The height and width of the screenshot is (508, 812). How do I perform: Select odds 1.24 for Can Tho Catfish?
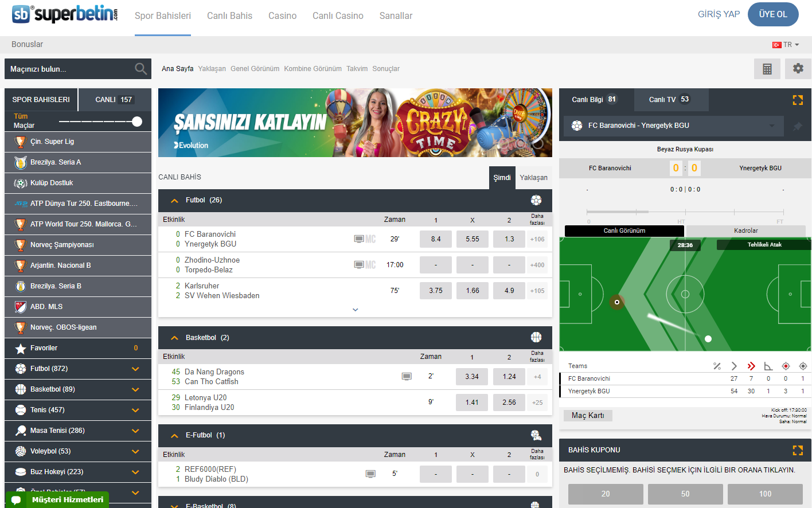pos(509,377)
